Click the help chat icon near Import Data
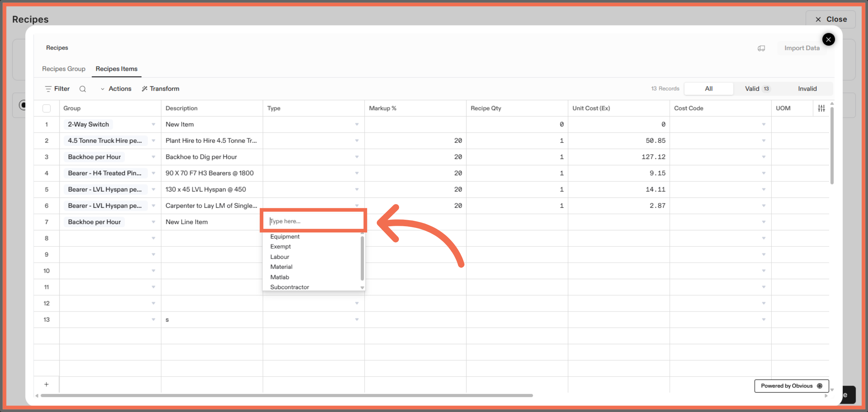The width and height of the screenshot is (868, 412). pos(761,48)
